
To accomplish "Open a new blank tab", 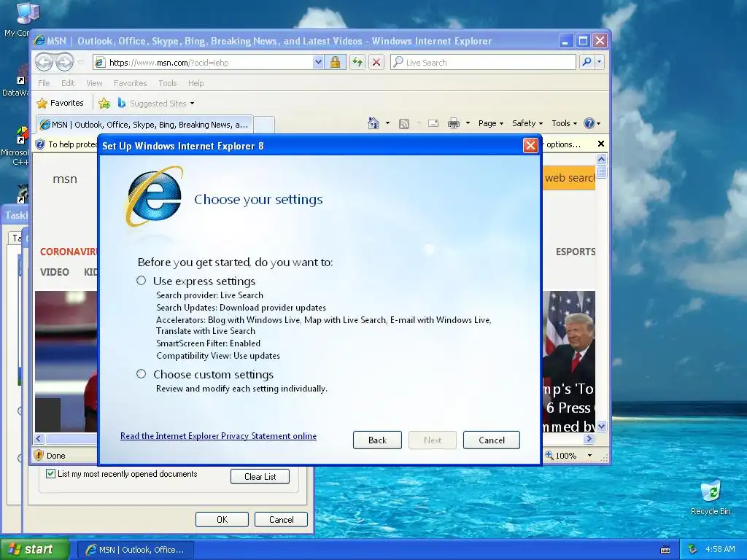I will point(264,125).
